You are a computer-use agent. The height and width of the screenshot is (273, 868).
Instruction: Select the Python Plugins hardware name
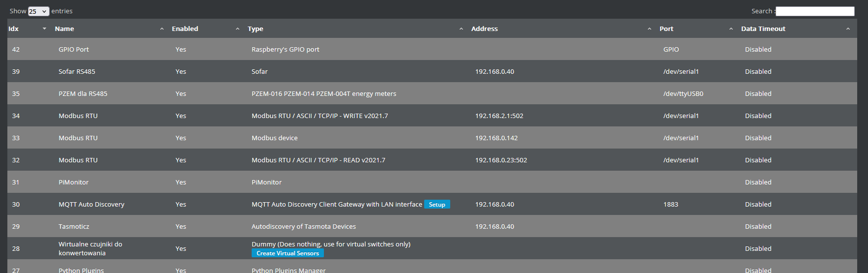point(81,270)
